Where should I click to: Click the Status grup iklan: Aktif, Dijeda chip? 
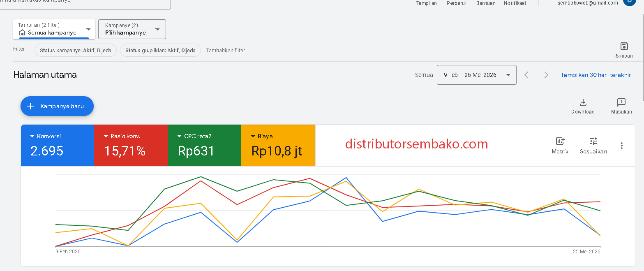(160, 51)
